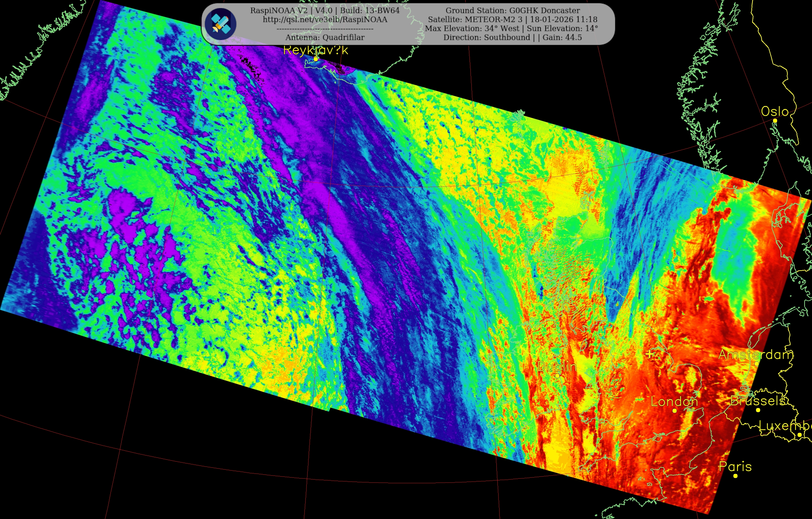
Task: Click the Oslo city marker dot
Action: [775, 120]
